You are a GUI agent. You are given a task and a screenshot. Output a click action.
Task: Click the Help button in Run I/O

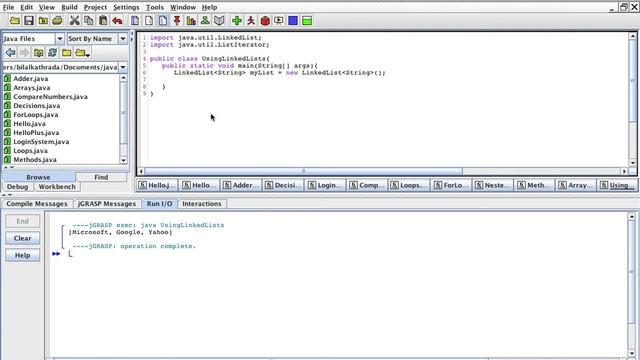click(22, 255)
